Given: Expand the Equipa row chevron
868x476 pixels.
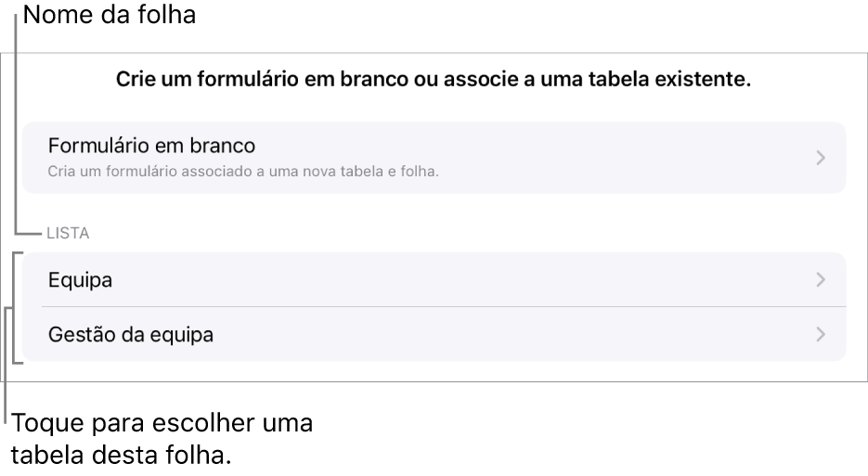Looking at the screenshot, I should click(820, 279).
